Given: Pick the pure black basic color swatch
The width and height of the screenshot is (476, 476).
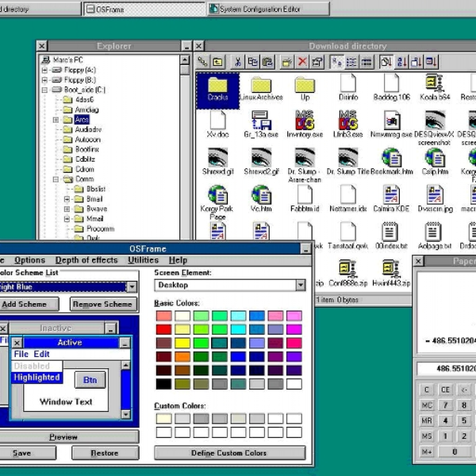Looking at the screenshot, I should [x=163, y=384].
